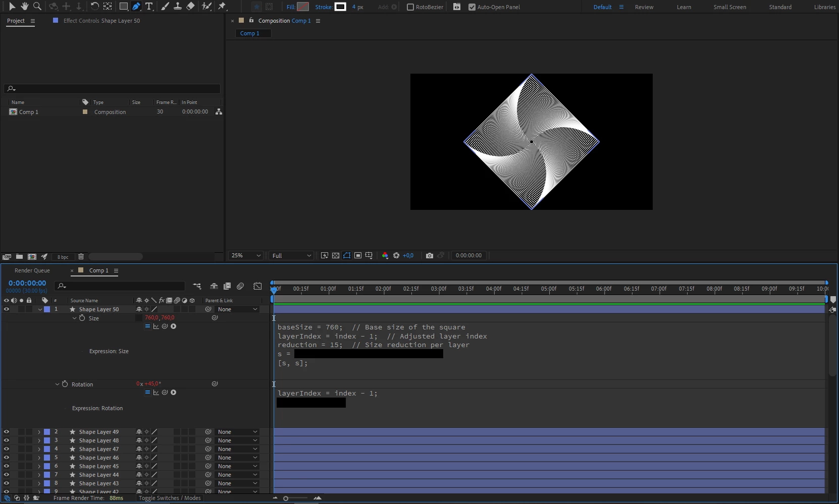Select the Rotation tool

(x=94, y=7)
